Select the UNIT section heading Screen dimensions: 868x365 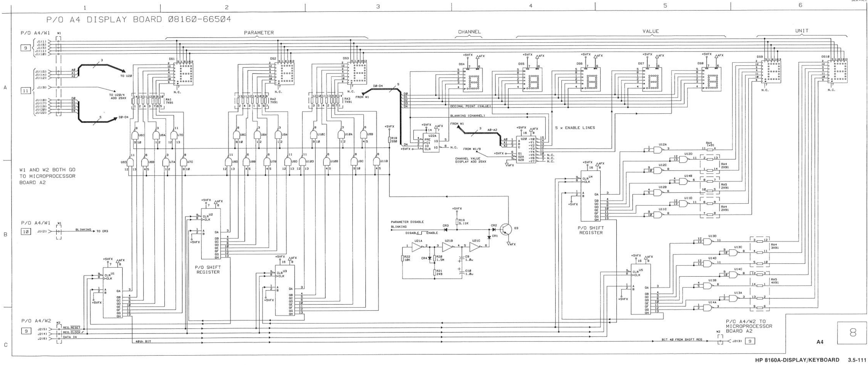801,31
